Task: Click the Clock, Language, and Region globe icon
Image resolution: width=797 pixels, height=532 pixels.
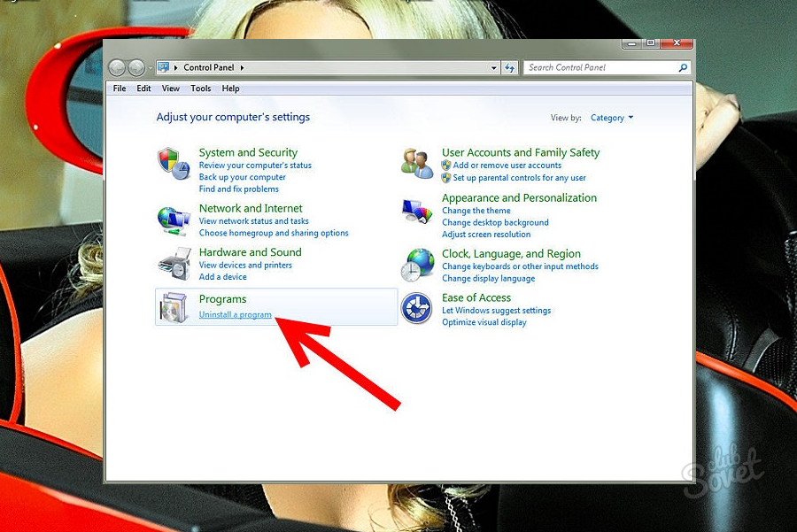Action: 416,264
